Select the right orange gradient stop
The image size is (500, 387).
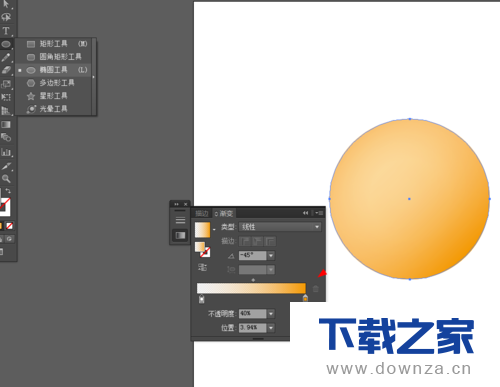305,298
